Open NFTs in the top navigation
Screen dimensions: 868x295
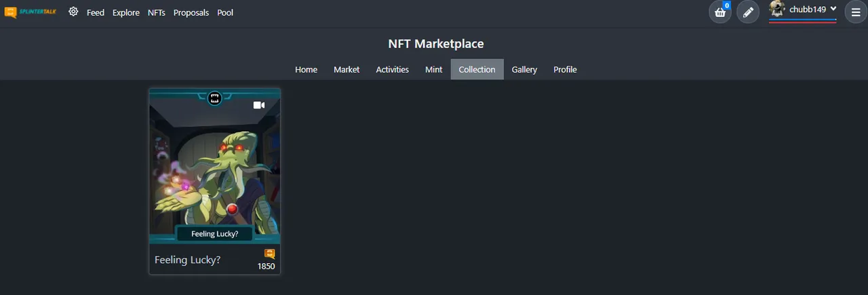[x=157, y=12]
